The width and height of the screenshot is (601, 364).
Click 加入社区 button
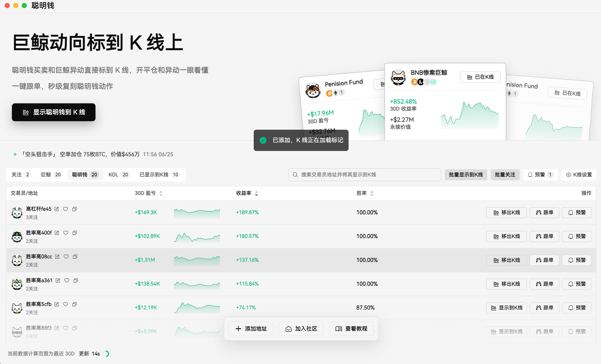tap(301, 329)
